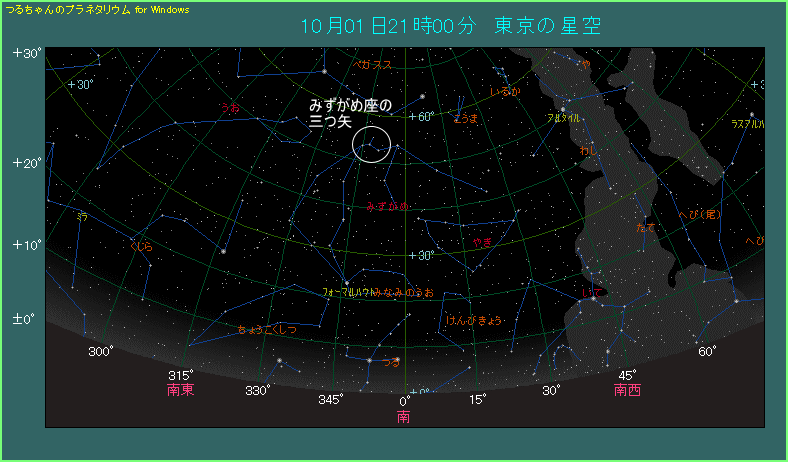Click the 315° azimuth label
Image resolution: width=788 pixels, height=462 pixels.
click(181, 375)
